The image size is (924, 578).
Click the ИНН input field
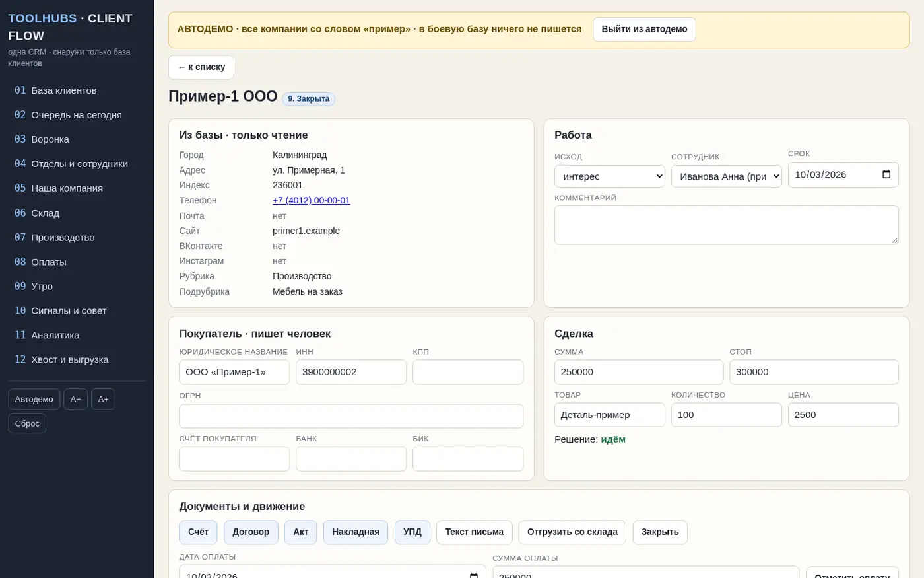(351, 372)
